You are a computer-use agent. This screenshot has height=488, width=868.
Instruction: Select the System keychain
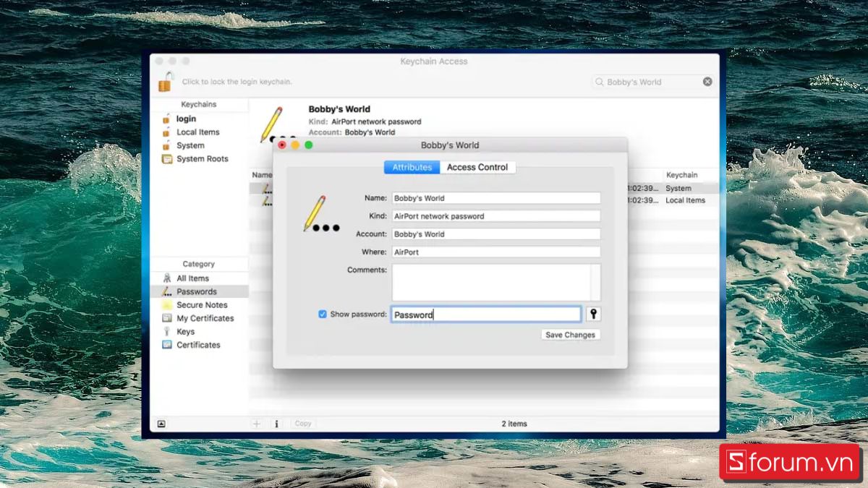pos(190,145)
